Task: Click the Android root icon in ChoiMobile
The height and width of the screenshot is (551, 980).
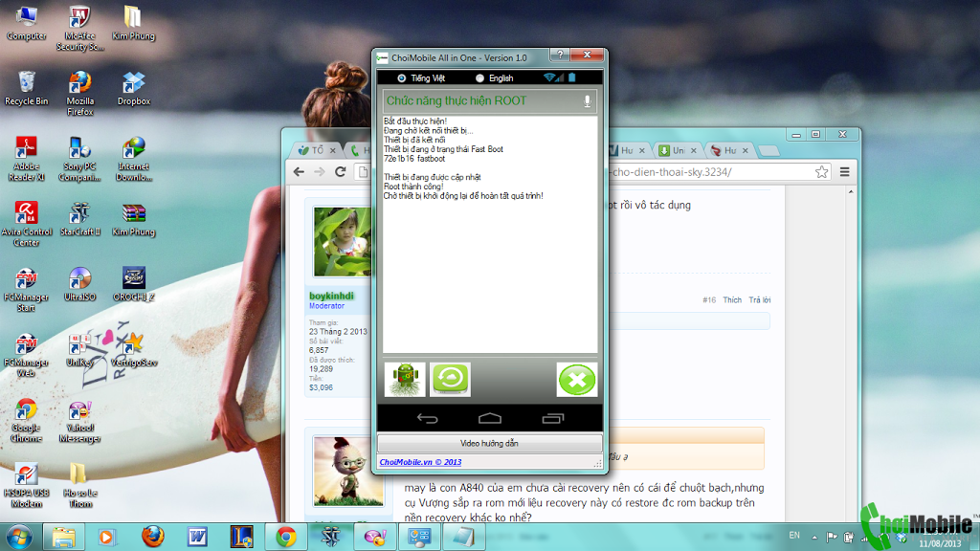Action: (405, 379)
